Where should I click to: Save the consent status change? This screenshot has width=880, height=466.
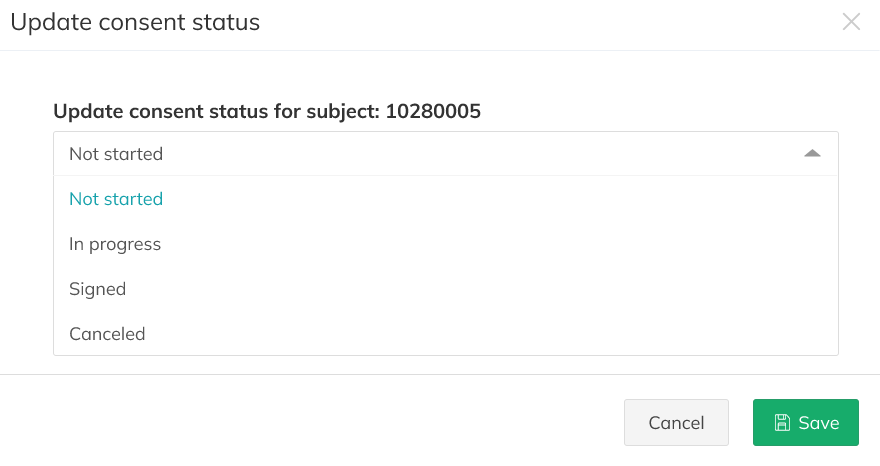[805, 423]
